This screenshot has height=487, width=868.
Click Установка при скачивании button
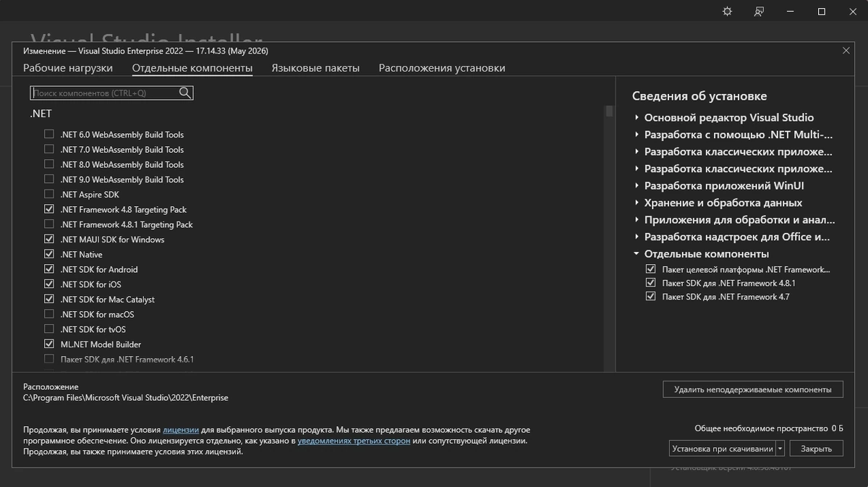pos(723,449)
